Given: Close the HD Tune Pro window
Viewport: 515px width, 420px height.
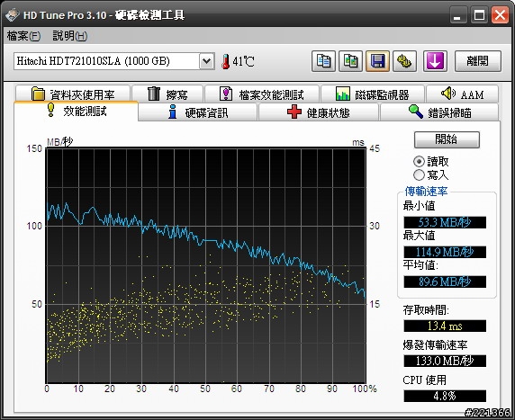Looking at the screenshot, I should tap(500, 15).
